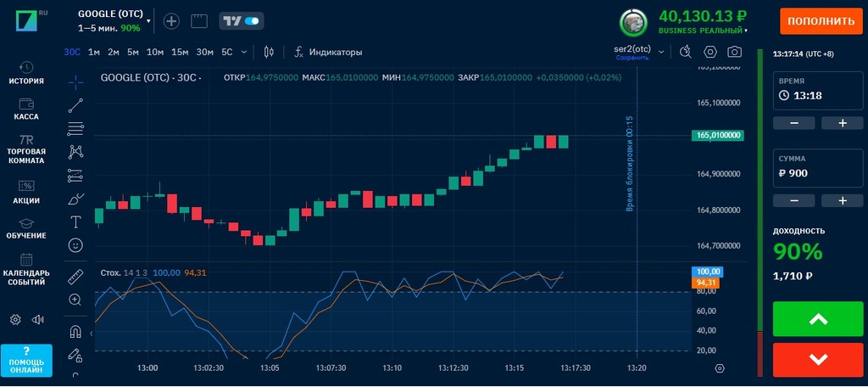Open the Касса cashier section
The height and width of the screenshot is (387, 868).
pos(26,109)
